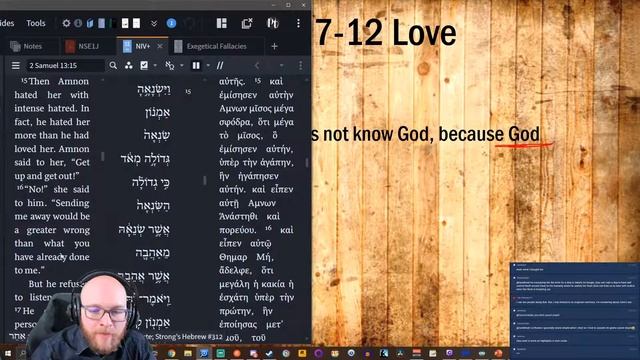Open File Explorer from the taskbar
The width and height of the screenshot is (640, 360).
coord(188,353)
